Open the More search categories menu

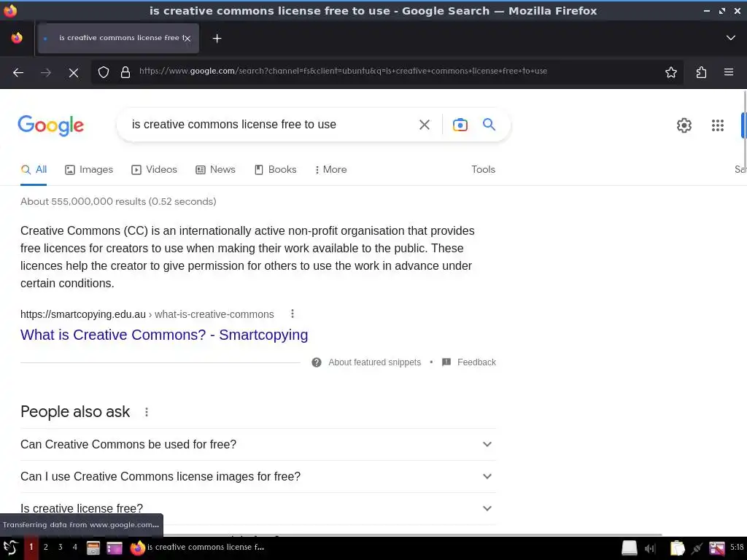[x=330, y=169]
